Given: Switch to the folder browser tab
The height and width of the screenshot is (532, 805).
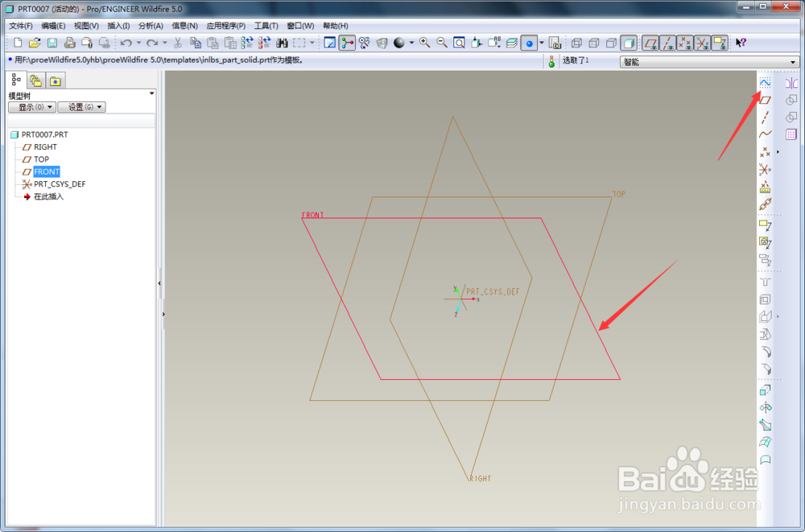Looking at the screenshot, I should click(x=35, y=80).
